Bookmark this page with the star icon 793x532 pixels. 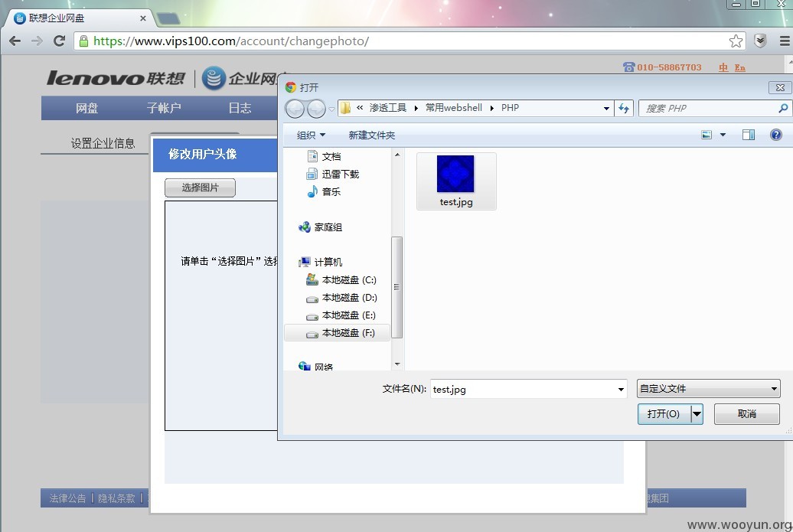pyautogui.click(x=736, y=41)
